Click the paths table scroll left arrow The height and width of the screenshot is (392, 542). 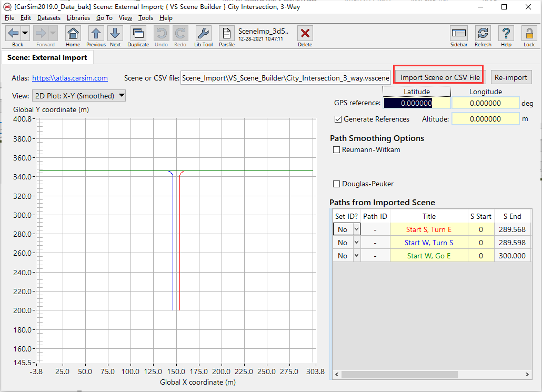point(337,374)
